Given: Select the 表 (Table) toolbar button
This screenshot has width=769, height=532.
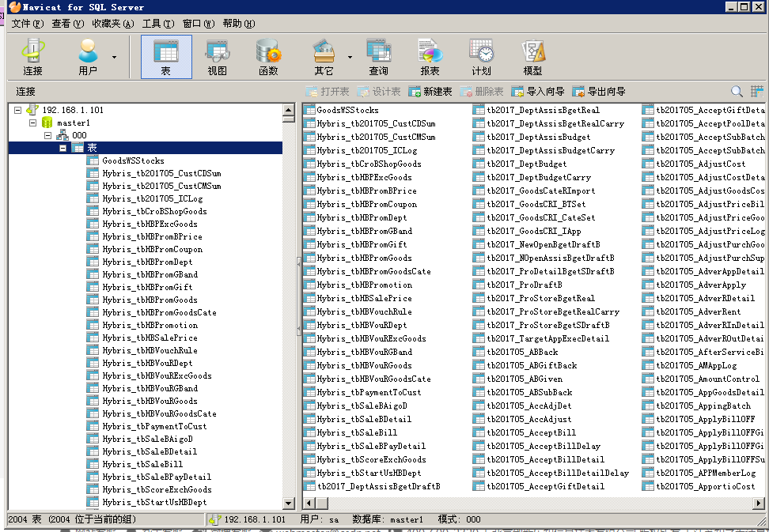Looking at the screenshot, I should point(166,57).
